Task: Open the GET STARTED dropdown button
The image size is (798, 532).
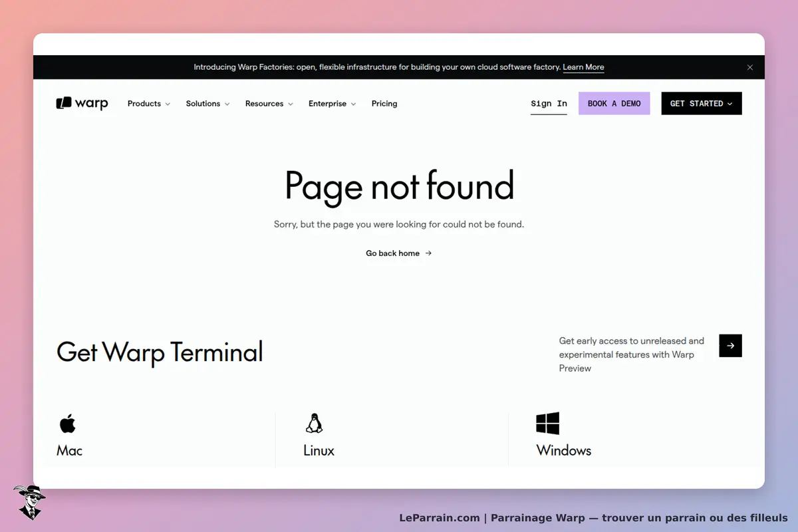Action: pos(702,103)
